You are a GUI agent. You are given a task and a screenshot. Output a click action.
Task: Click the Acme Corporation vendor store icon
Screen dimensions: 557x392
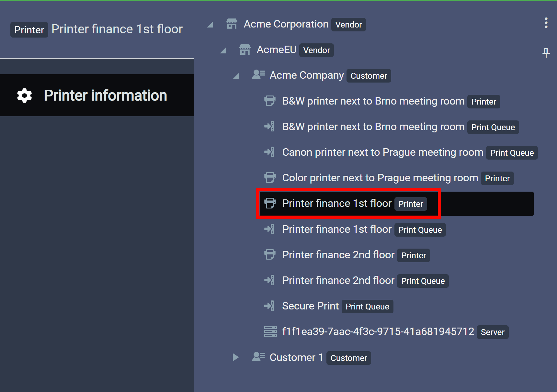[x=232, y=24]
